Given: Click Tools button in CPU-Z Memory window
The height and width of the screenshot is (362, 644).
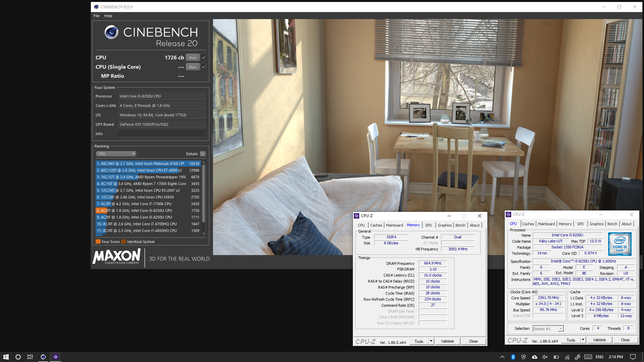Looking at the screenshot, I should (x=419, y=341).
